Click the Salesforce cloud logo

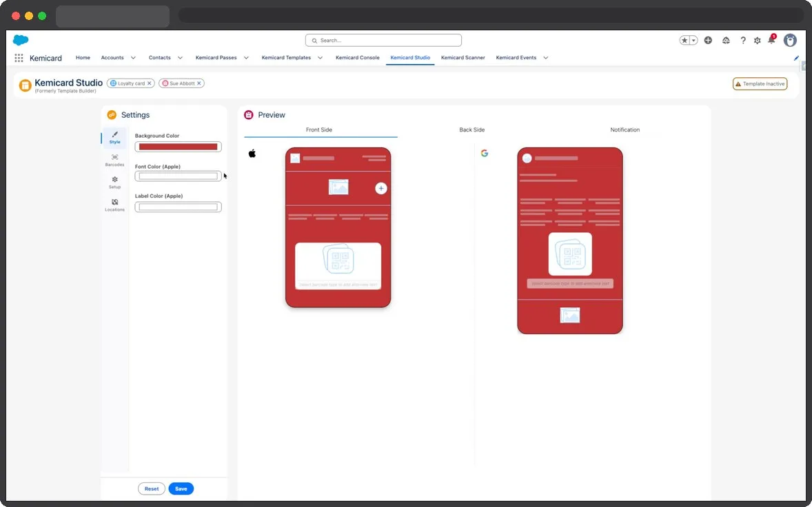pyautogui.click(x=21, y=40)
